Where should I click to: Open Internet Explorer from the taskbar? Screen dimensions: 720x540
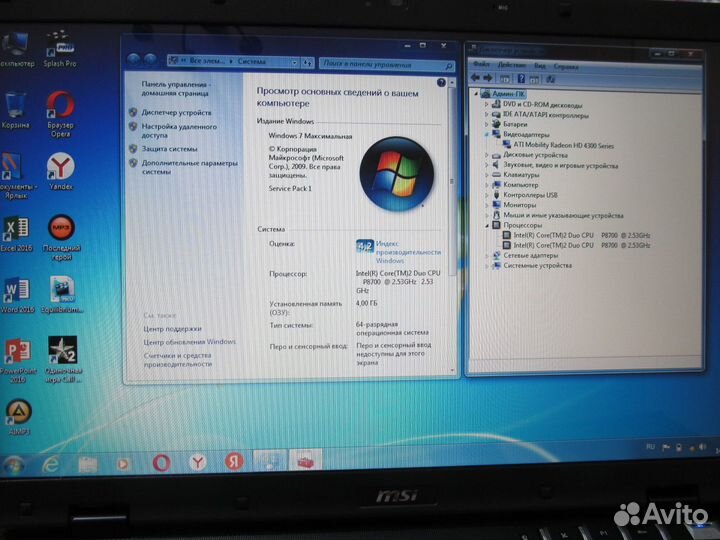tap(51, 464)
